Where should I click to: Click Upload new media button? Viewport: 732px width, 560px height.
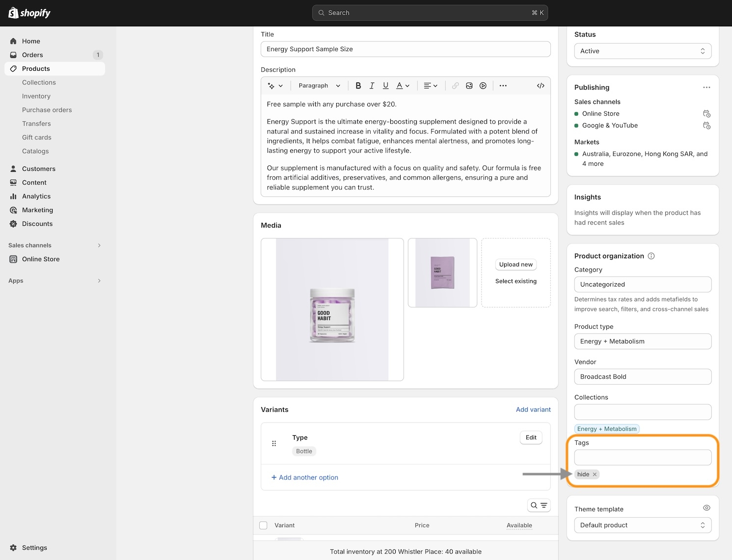[515, 265]
